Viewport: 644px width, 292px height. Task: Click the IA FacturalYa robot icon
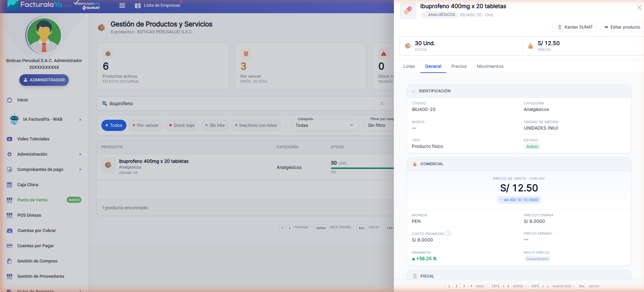14,119
